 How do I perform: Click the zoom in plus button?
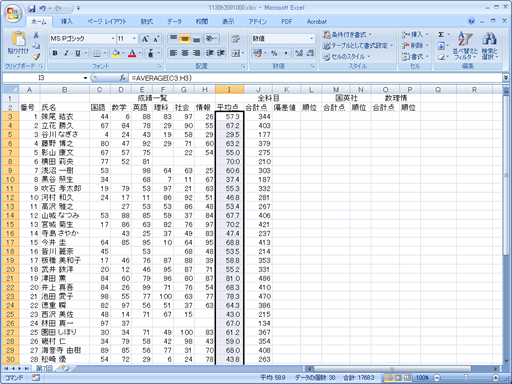(x=496, y=378)
